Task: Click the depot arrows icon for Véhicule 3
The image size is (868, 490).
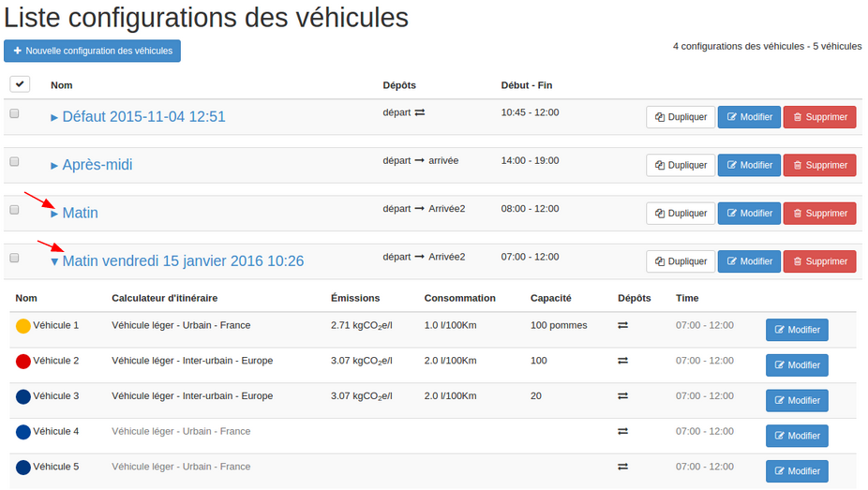Action: click(x=622, y=396)
